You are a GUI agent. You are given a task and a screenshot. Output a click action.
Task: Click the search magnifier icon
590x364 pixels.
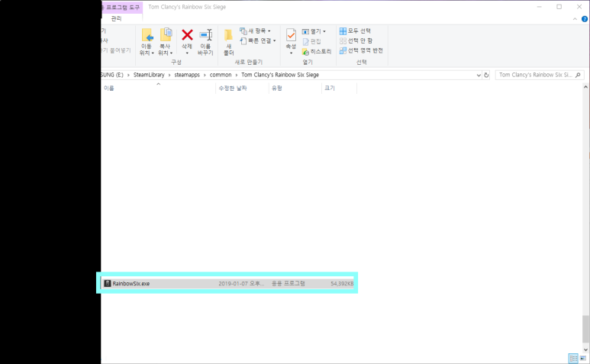pyautogui.click(x=578, y=75)
